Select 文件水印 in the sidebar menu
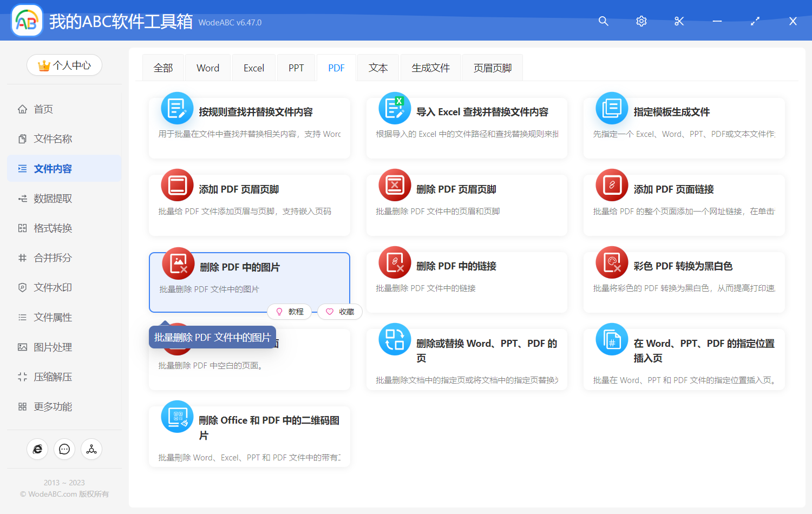Image resolution: width=812 pixels, height=514 pixels. (53, 288)
